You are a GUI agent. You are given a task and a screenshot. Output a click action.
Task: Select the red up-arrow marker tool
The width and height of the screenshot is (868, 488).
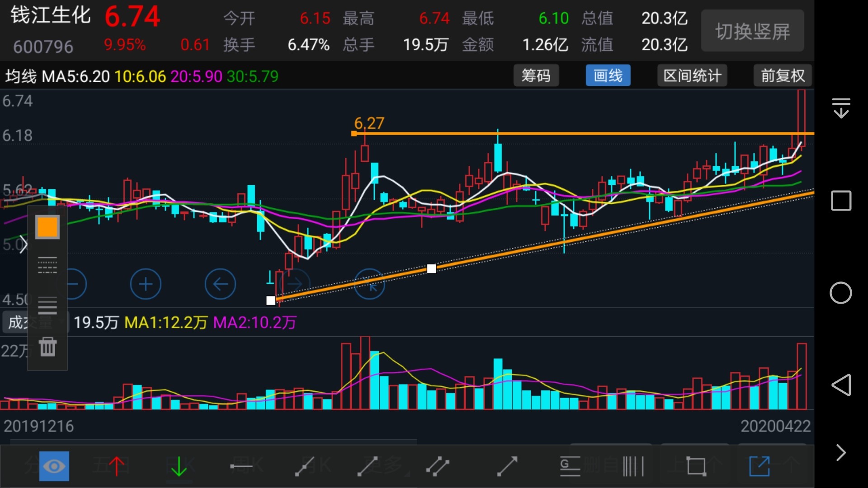point(117,466)
